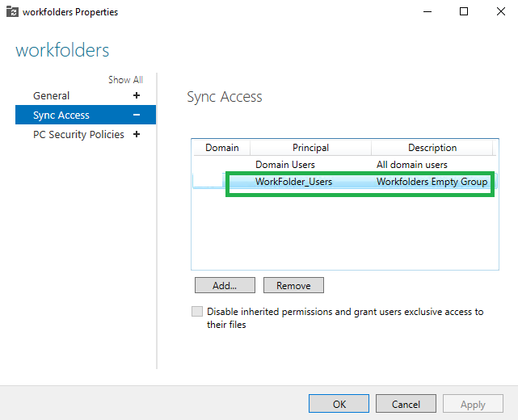Click the workfolders Properties title bar icon

click(12, 11)
